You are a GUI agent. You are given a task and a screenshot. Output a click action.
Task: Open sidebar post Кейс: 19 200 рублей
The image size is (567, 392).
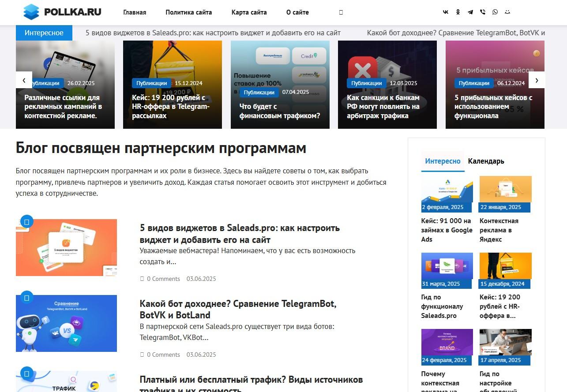500,306
